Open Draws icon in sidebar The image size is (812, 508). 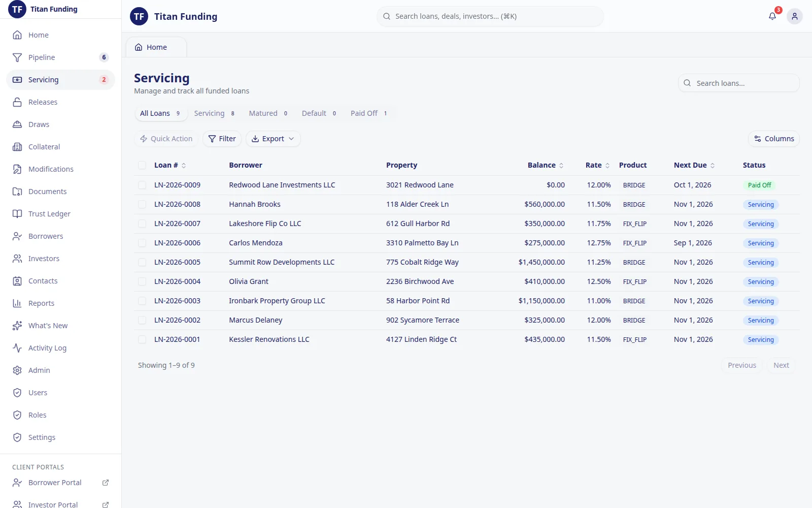[17, 124]
